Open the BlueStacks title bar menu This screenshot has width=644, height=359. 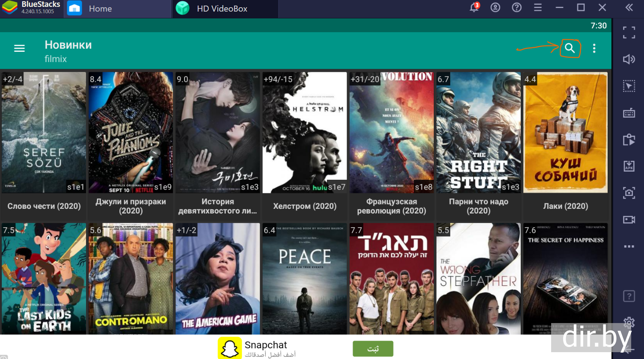(538, 7)
